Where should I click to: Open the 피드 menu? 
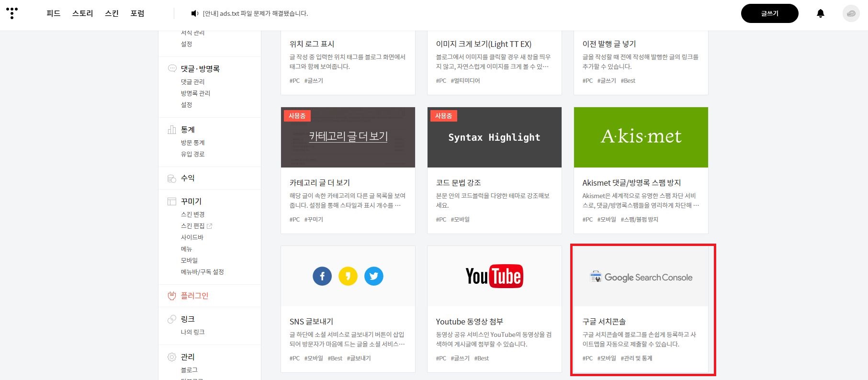click(54, 13)
